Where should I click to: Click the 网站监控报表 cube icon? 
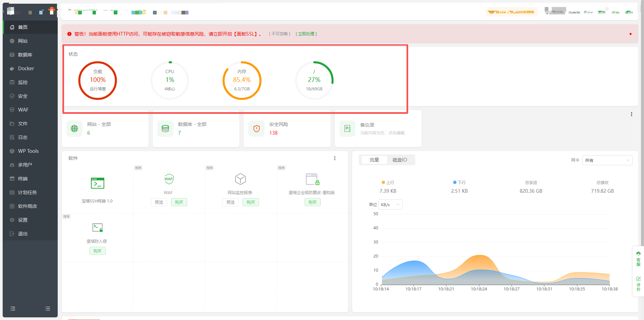240,179
